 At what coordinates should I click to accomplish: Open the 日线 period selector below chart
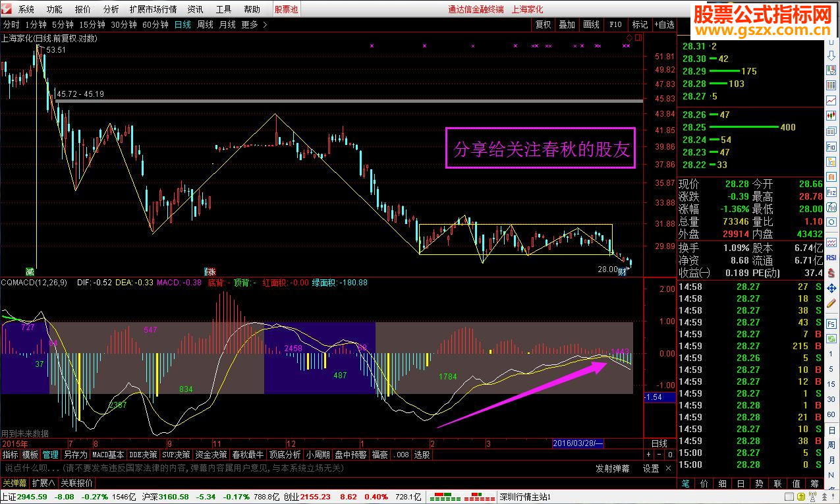click(659, 443)
